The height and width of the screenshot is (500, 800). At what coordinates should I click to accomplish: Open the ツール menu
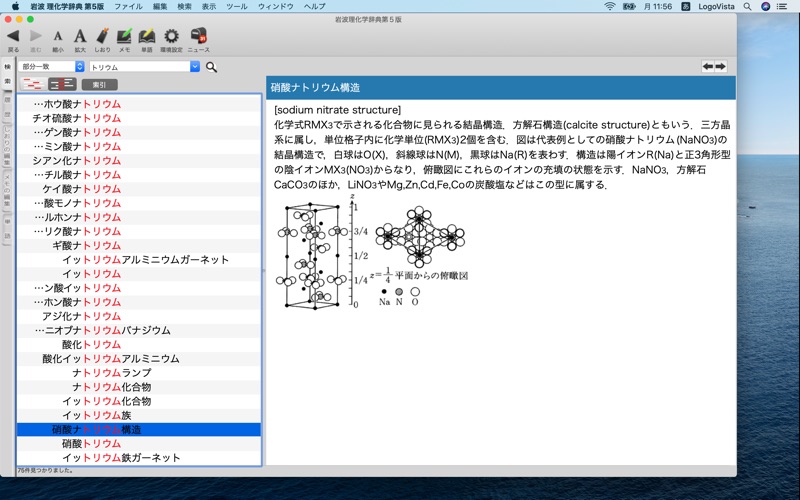coord(237,7)
